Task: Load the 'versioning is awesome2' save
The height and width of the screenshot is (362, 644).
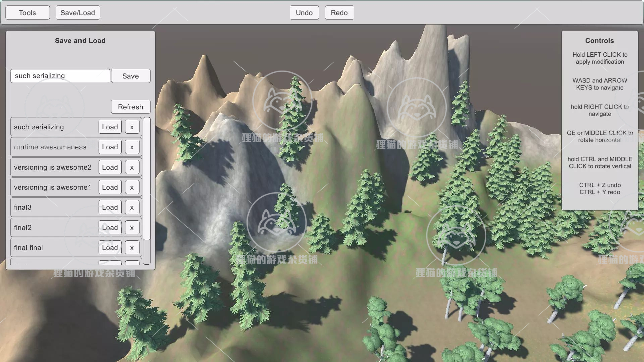Action: pyautogui.click(x=110, y=167)
